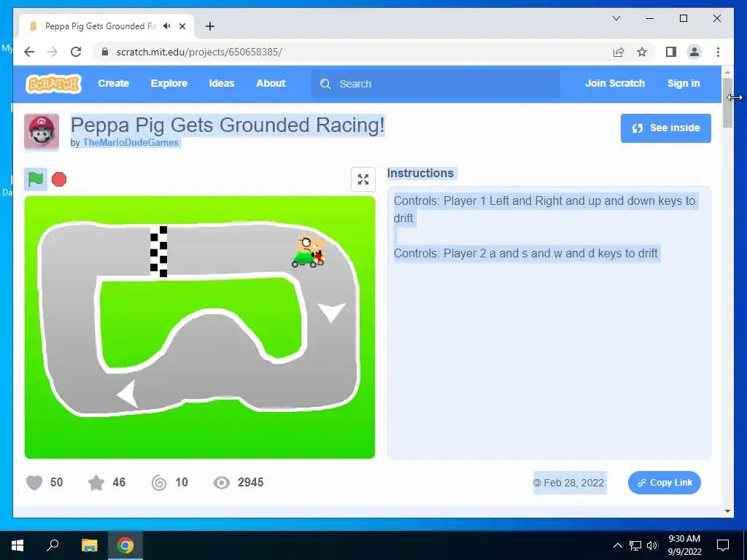The height and width of the screenshot is (560, 747).
Task: Click the Peppa kart sprite on the track
Action: point(309,252)
